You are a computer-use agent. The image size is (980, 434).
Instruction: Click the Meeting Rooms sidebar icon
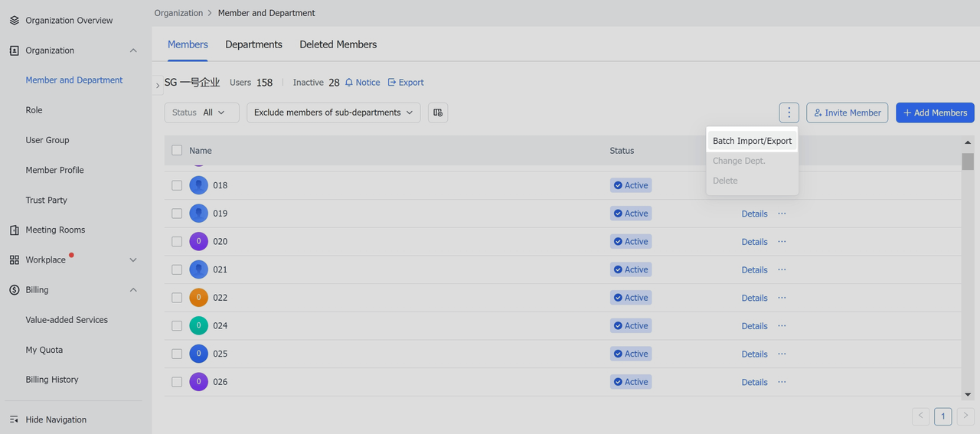[x=15, y=230]
